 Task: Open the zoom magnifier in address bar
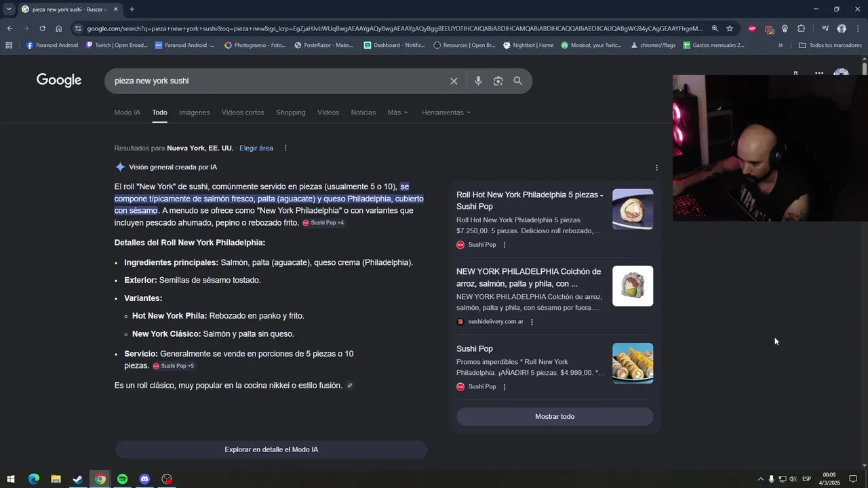point(715,28)
